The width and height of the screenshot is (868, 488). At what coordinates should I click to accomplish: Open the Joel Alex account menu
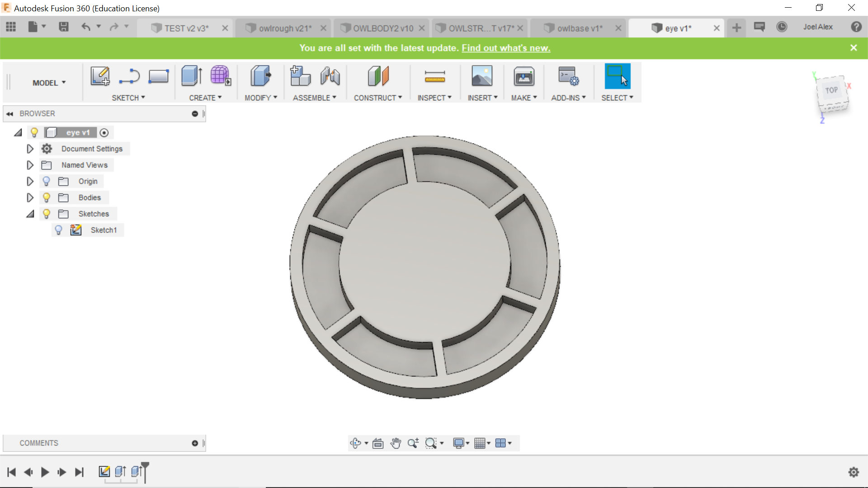817,27
